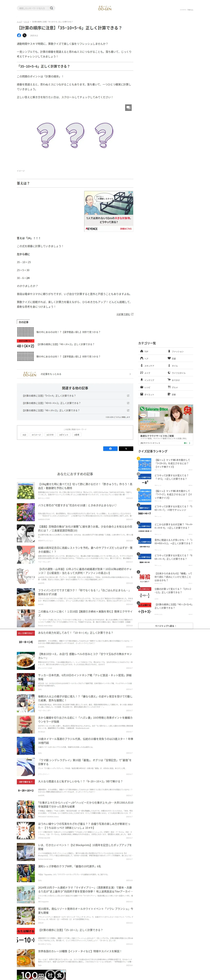Open the KEYENCE measurement advertisement
Screen dimensions: 210x980
click(x=109, y=211)
